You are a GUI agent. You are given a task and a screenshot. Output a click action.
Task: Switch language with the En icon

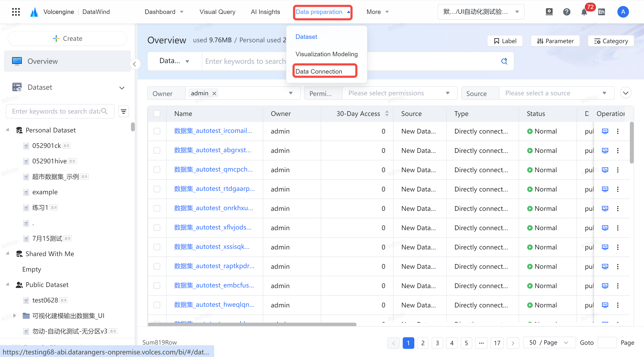coord(601,12)
